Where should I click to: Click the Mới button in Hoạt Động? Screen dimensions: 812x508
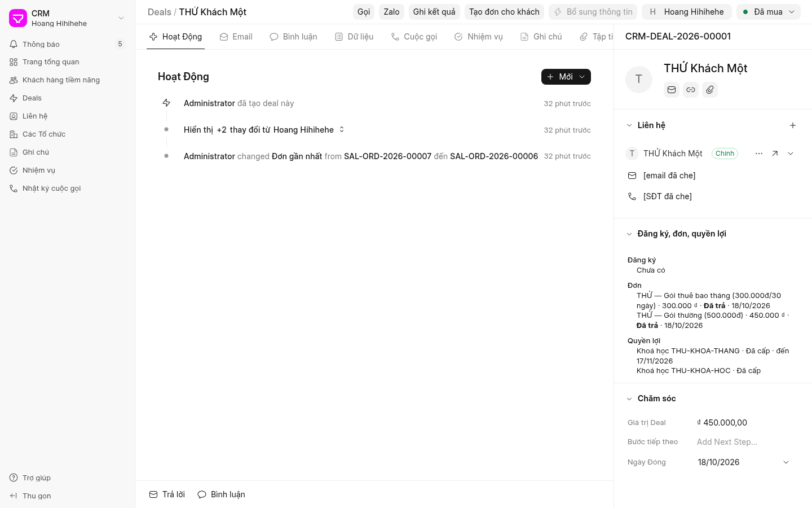[566, 77]
